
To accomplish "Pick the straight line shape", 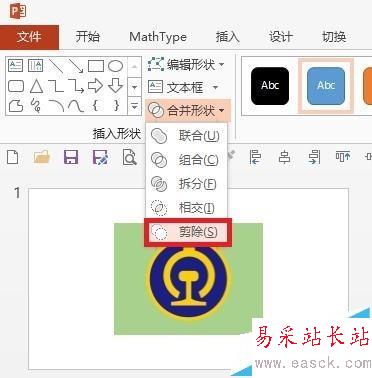I will click(56, 66).
